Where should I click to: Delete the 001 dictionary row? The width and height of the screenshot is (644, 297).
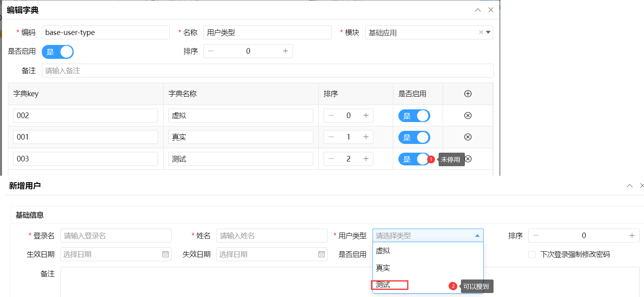click(x=468, y=137)
